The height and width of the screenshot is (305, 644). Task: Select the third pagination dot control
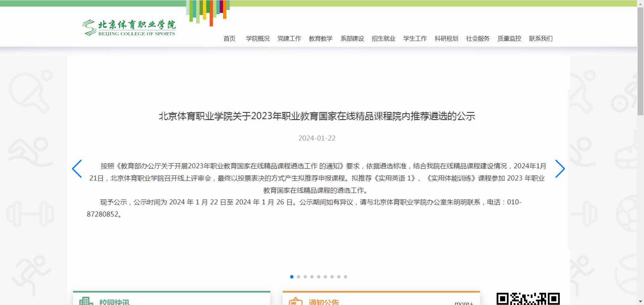[305, 277]
